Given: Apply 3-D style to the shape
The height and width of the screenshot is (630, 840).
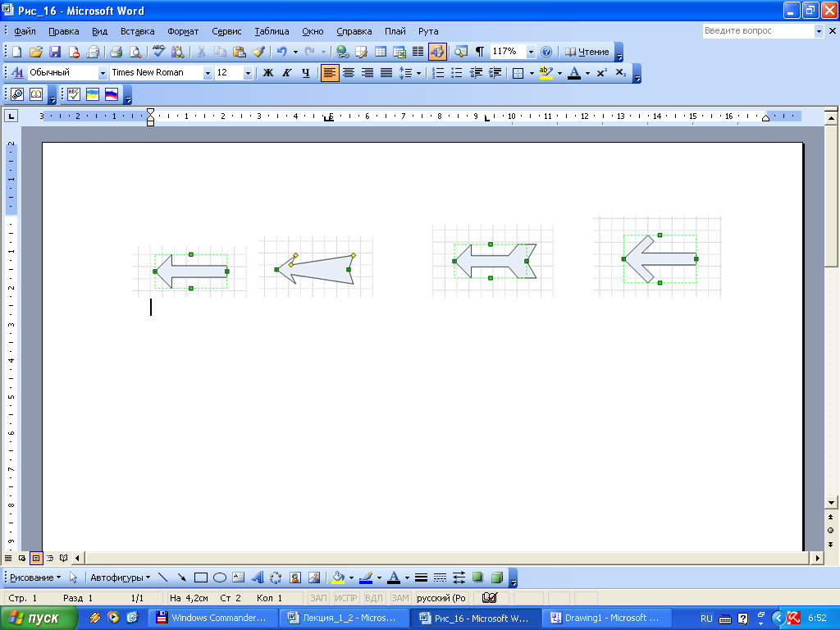Looking at the screenshot, I should (x=496, y=577).
